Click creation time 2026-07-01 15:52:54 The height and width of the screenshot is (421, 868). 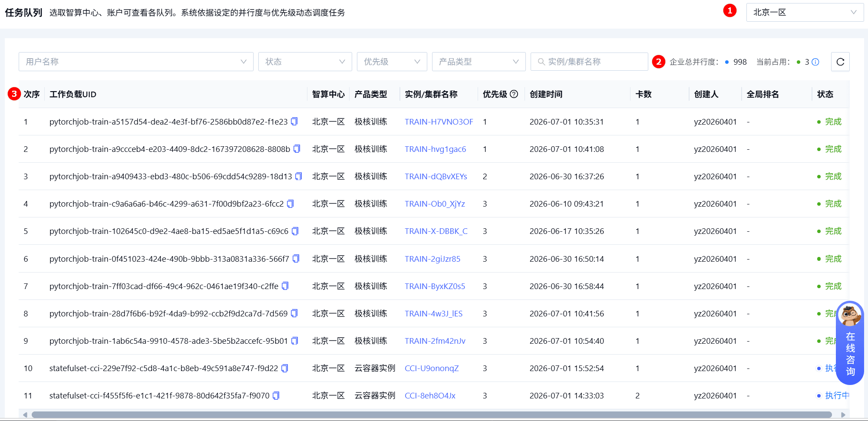coord(567,368)
